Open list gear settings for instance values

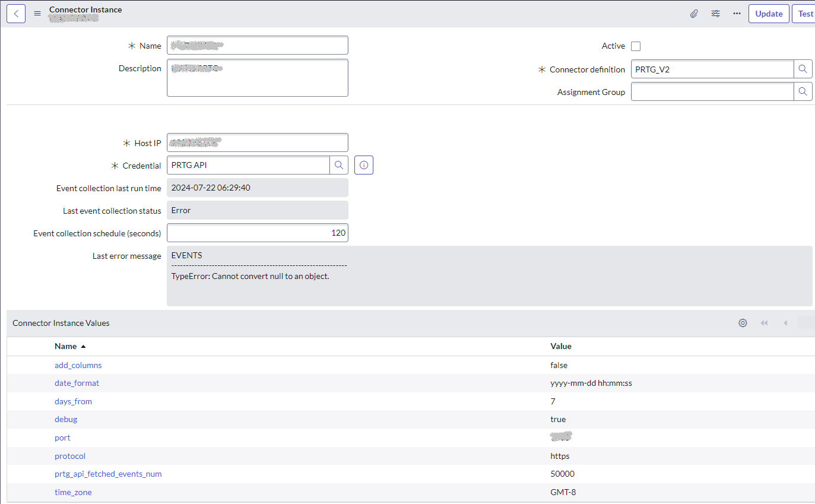click(x=743, y=323)
